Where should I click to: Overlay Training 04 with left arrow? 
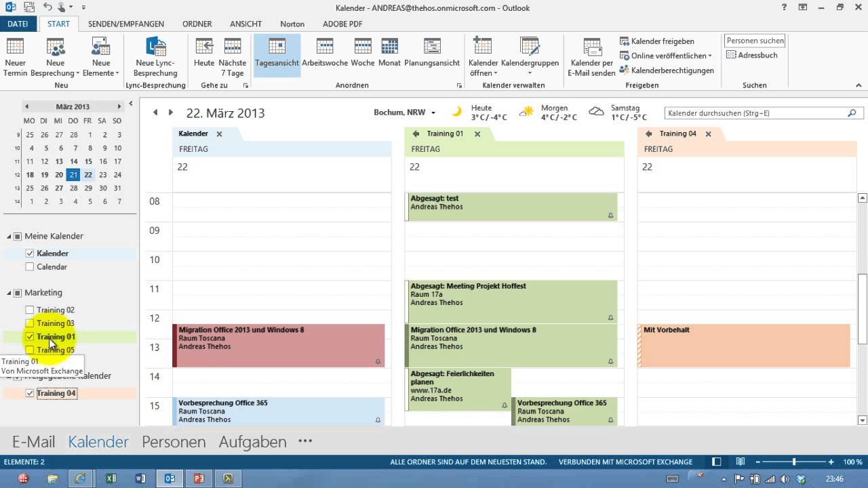pos(648,134)
